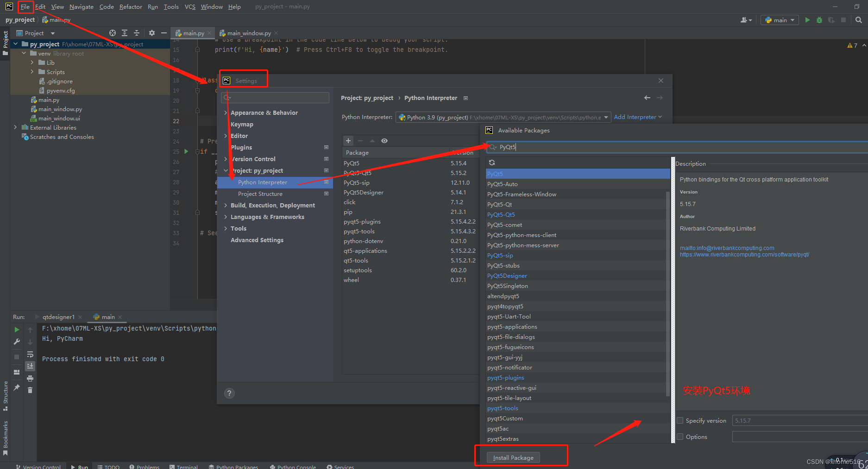
Task: Click Install Package button
Action: click(x=513, y=457)
